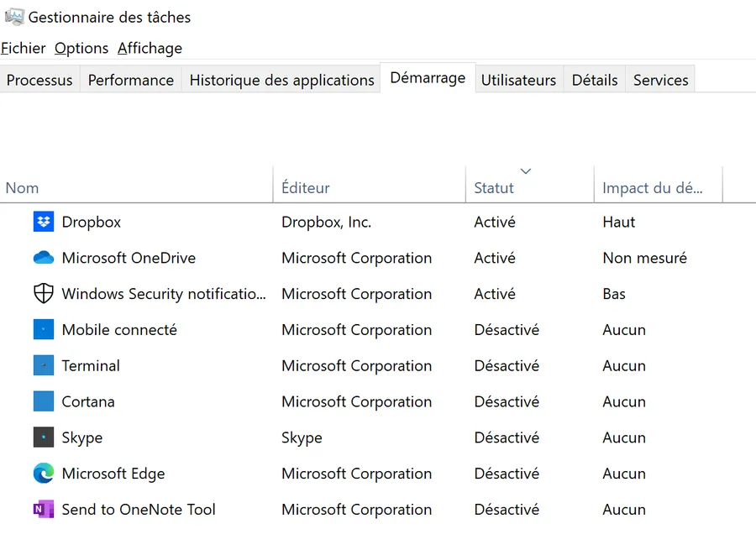Click the Skype dark icon
Screen dimensions: 756x550
pyautogui.click(x=44, y=437)
